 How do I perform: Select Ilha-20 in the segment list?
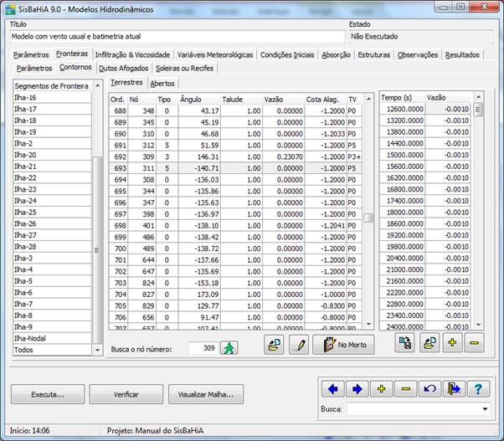(52, 155)
